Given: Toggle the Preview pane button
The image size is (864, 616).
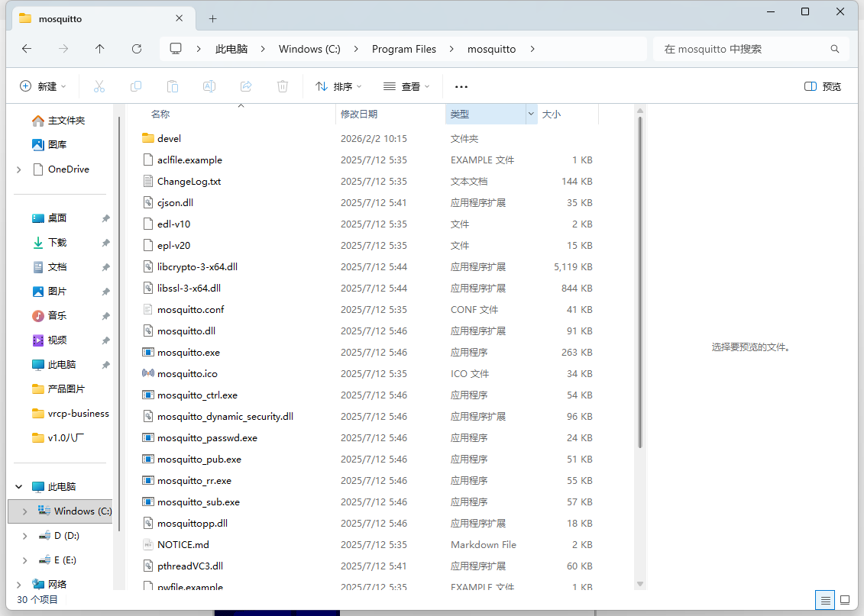Looking at the screenshot, I should point(823,86).
